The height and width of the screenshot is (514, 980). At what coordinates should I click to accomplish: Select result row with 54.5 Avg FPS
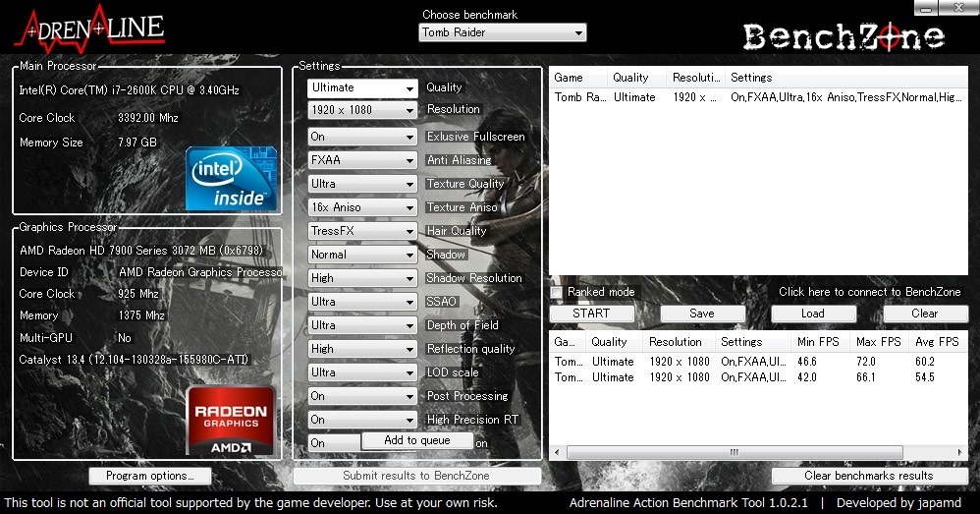(x=758, y=377)
